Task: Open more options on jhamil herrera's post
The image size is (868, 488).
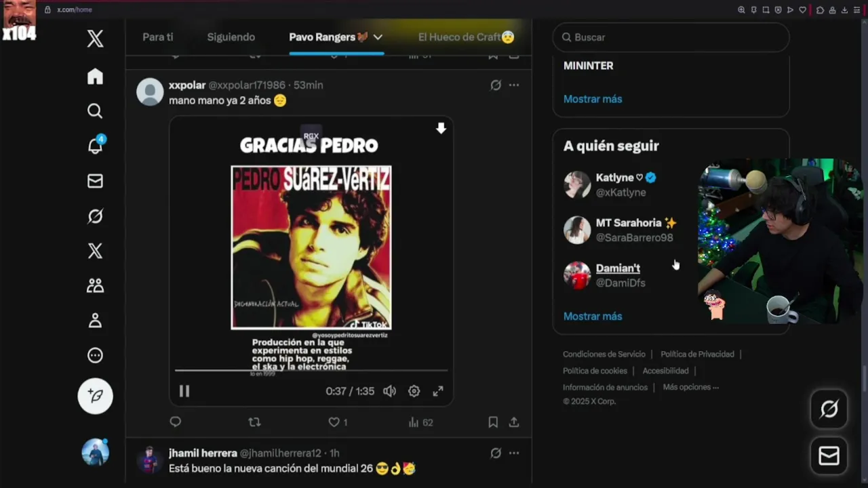Action: click(514, 453)
